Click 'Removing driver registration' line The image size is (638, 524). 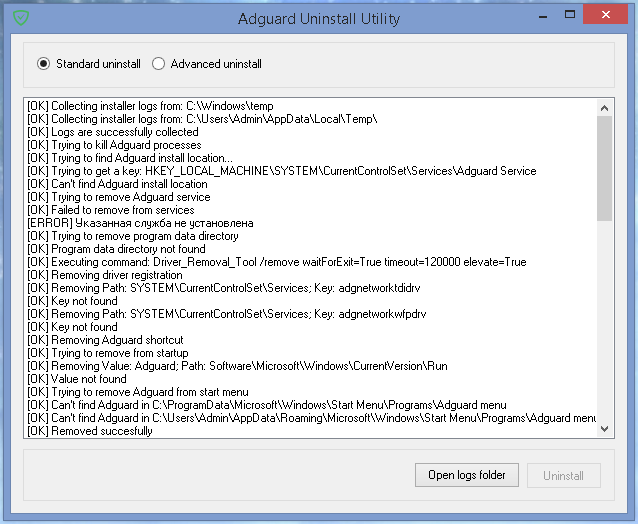(x=105, y=275)
